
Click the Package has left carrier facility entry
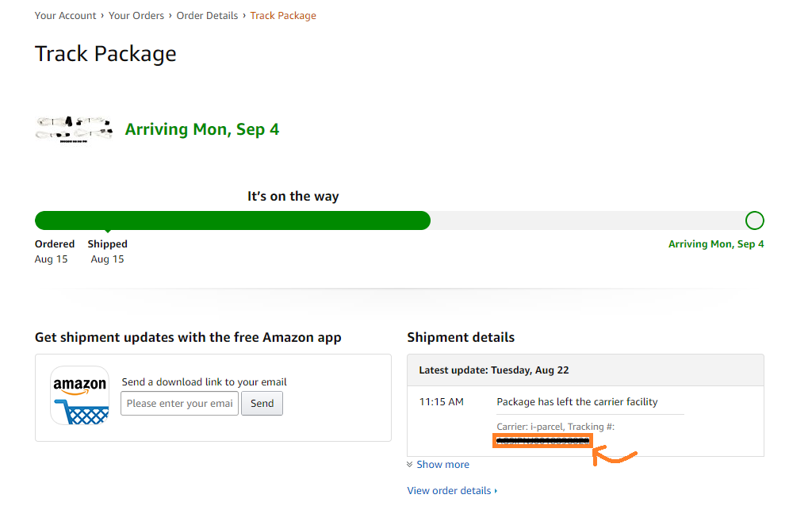[x=577, y=401]
